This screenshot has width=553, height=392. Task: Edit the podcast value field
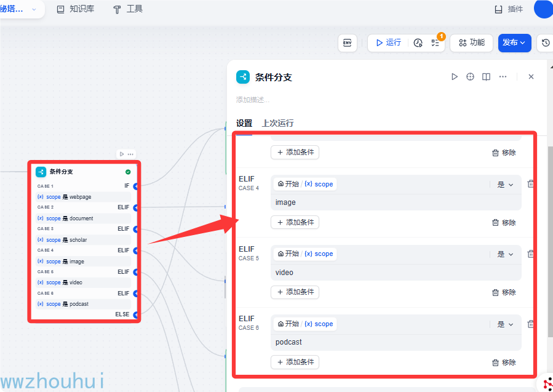[x=396, y=342]
